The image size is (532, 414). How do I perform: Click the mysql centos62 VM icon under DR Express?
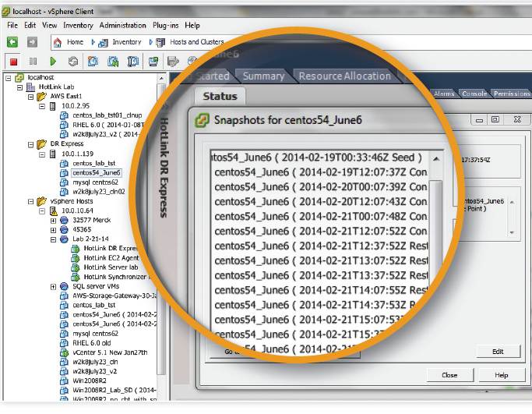(64, 182)
